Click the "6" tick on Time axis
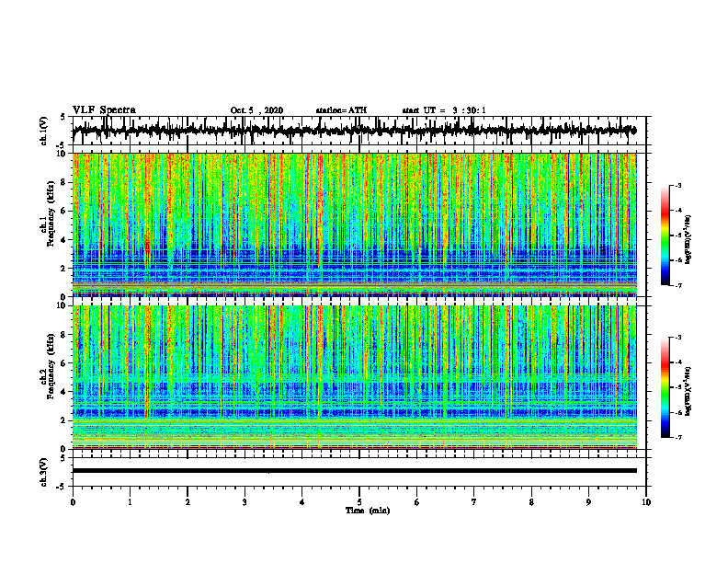 coord(417,502)
